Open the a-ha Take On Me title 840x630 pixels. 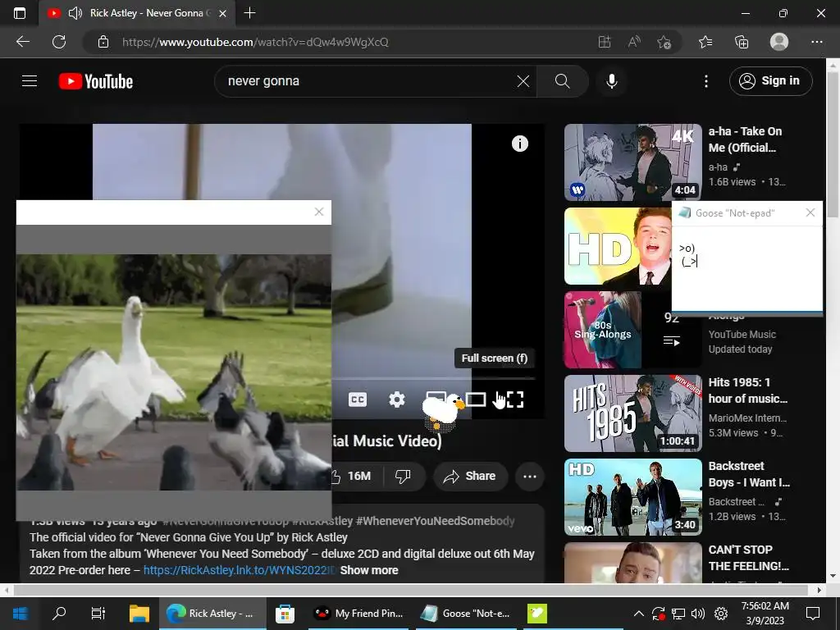[x=745, y=139]
